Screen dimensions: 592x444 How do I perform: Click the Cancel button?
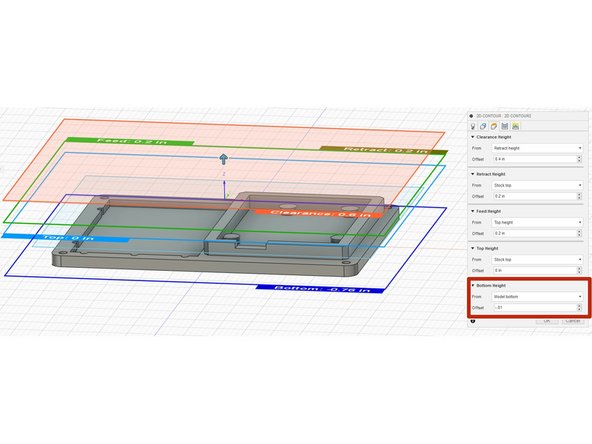coord(573,321)
